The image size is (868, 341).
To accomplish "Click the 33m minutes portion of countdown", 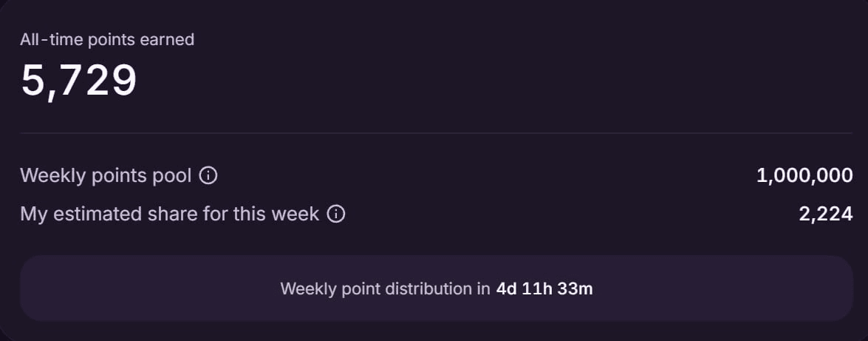I will (x=576, y=288).
